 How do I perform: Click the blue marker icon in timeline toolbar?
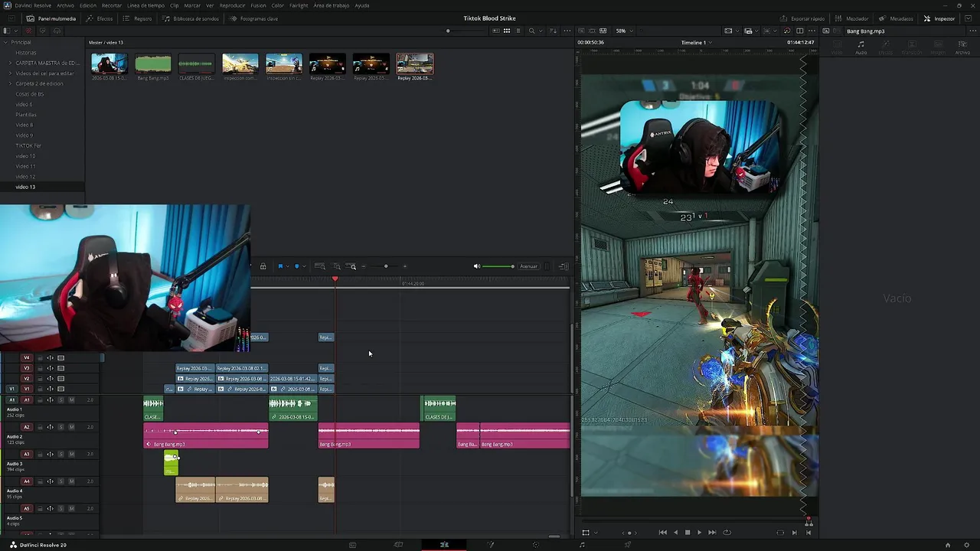pos(296,266)
